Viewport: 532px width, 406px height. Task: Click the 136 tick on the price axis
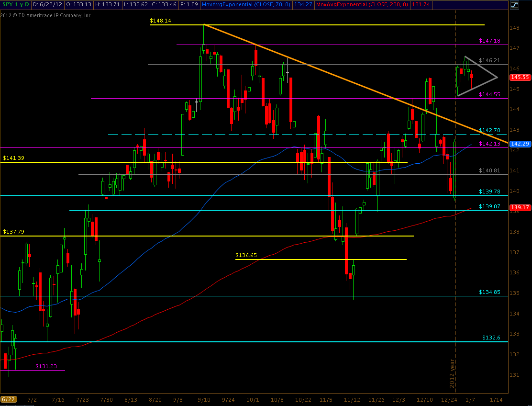pyautogui.click(x=514, y=272)
